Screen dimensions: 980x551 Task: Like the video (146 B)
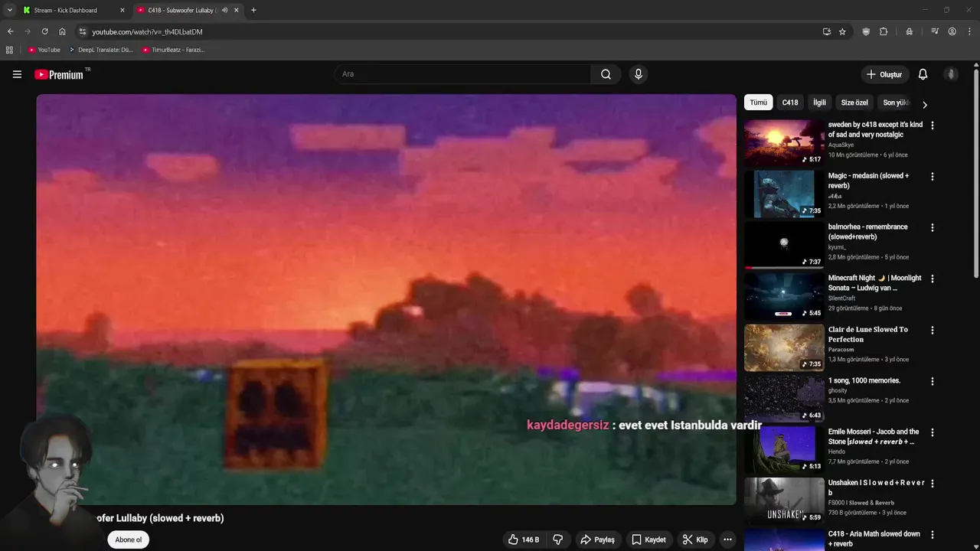coord(523,540)
